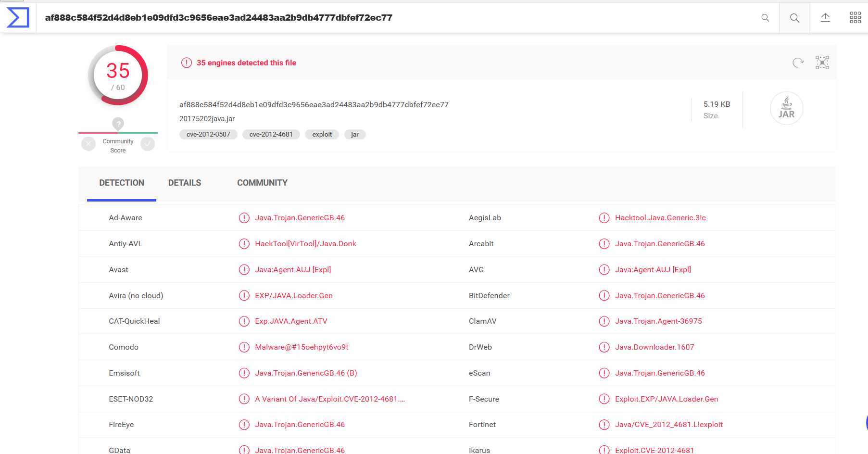Click 'Java.Downloader.1607' DrWeb result
868x454 pixels.
coord(654,347)
